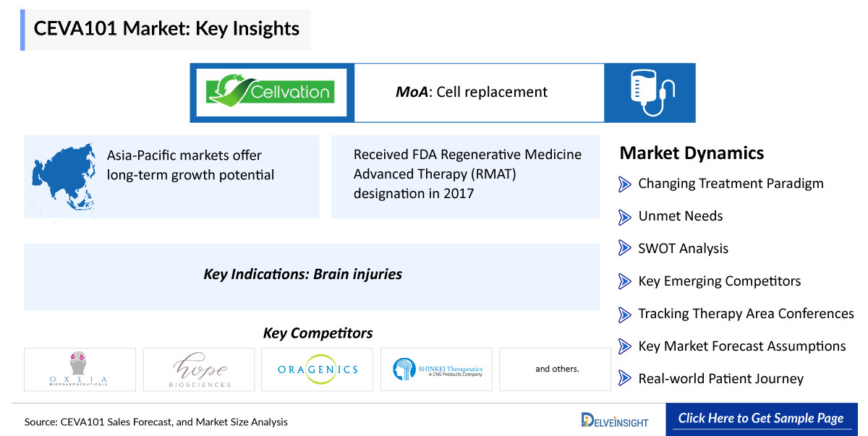This screenshot has width=868, height=436.
Task: Click arrow icon beside SWOT Analysis
Action: click(625, 249)
